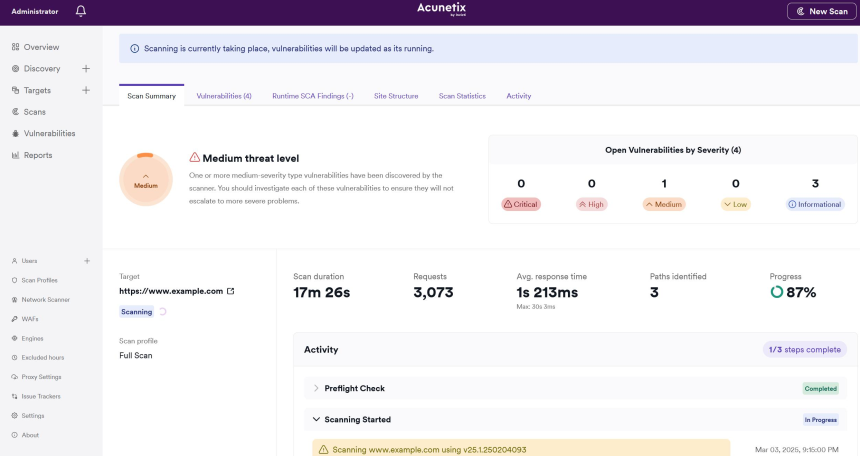Filter by Low severity badge

(735, 204)
